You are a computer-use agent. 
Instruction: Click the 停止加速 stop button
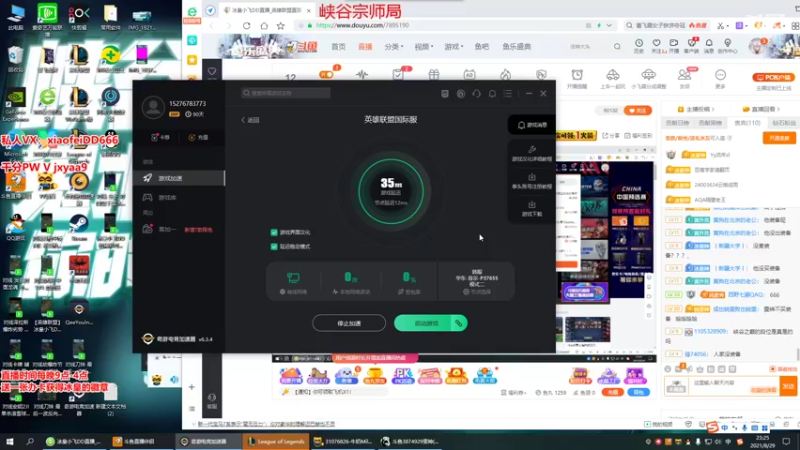pyautogui.click(x=349, y=323)
